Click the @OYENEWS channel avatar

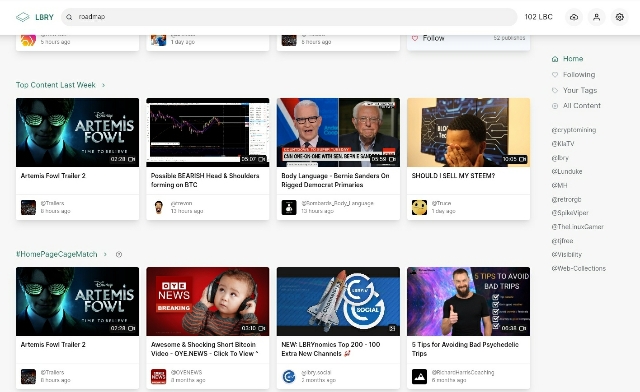(x=158, y=376)
